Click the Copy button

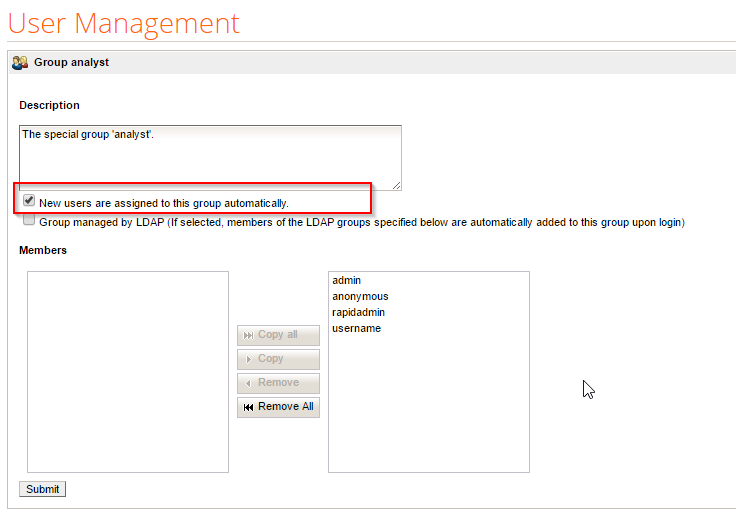[278, 359]
